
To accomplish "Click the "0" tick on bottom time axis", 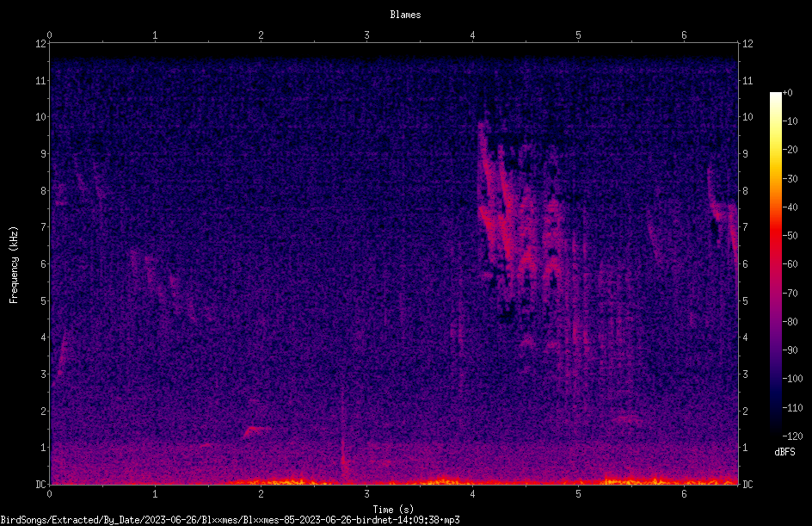I will tap(49, 494).
